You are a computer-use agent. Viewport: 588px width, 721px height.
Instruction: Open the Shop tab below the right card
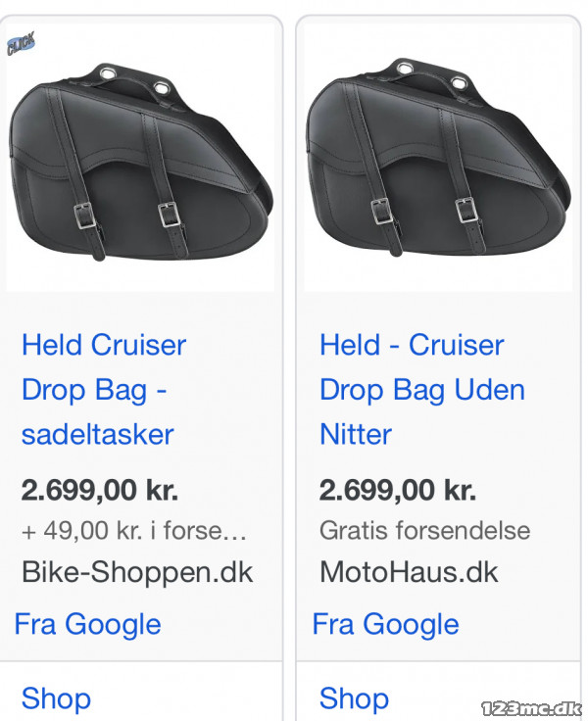(354, 698)
